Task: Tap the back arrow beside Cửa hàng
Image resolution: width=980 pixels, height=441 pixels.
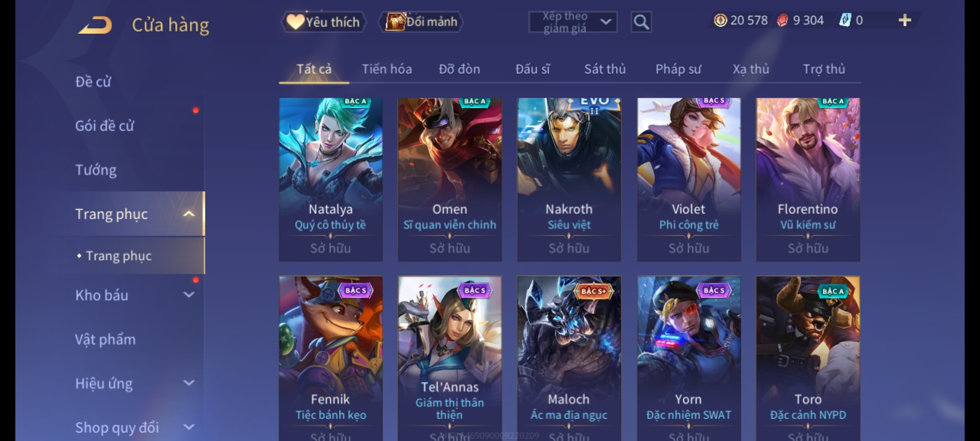Action: tap(95, 25)
